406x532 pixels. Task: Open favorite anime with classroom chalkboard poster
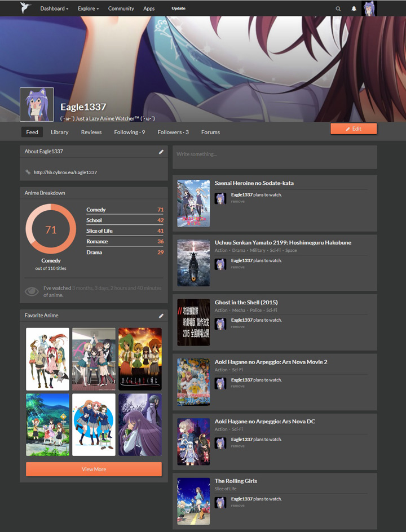(x=94, y=359)
